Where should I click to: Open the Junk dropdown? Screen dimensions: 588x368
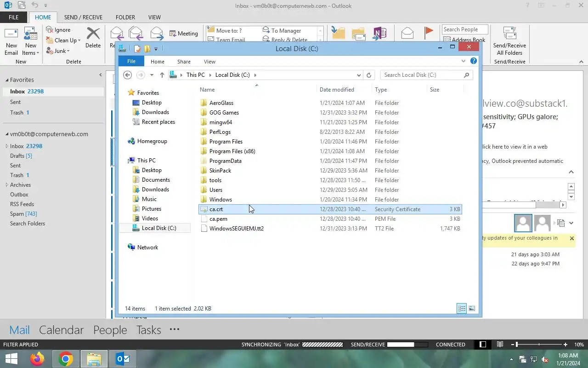58,51
